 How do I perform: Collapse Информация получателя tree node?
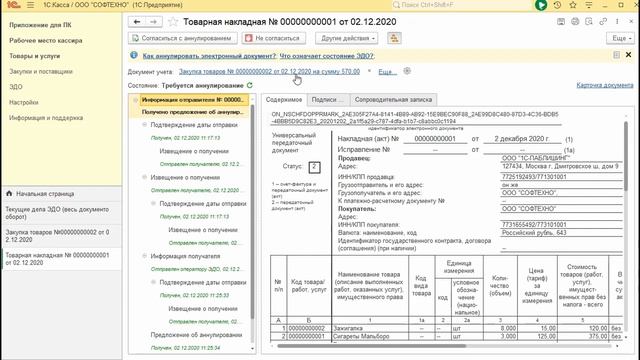(144, 256)
